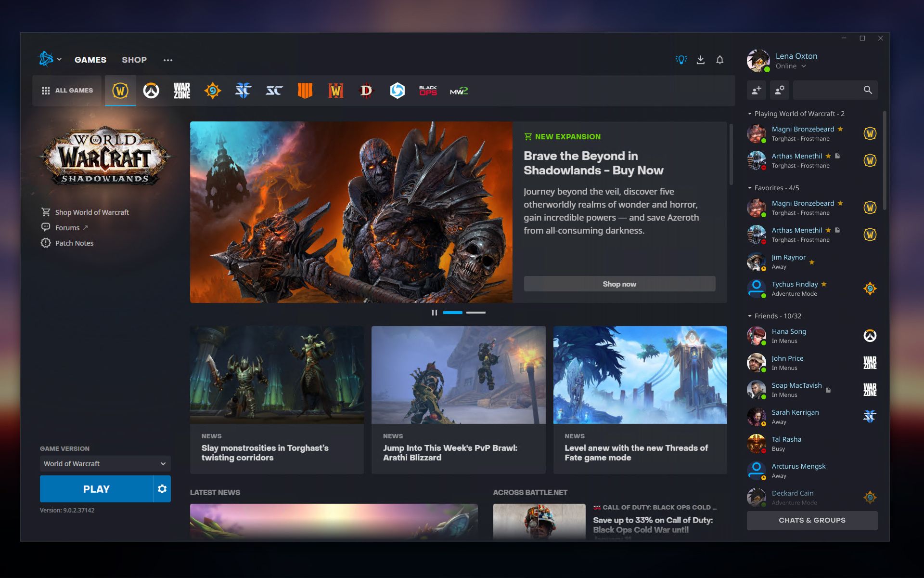Screen dimensions: 924x578
Task: Select friend Deckard Cain
Action: point(812,498)
